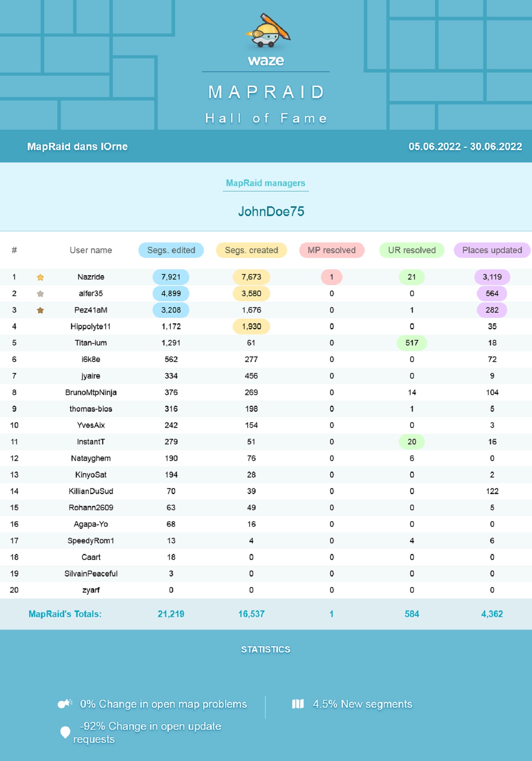
Task: Click the update requests pin icon
Action: point(65,732)
